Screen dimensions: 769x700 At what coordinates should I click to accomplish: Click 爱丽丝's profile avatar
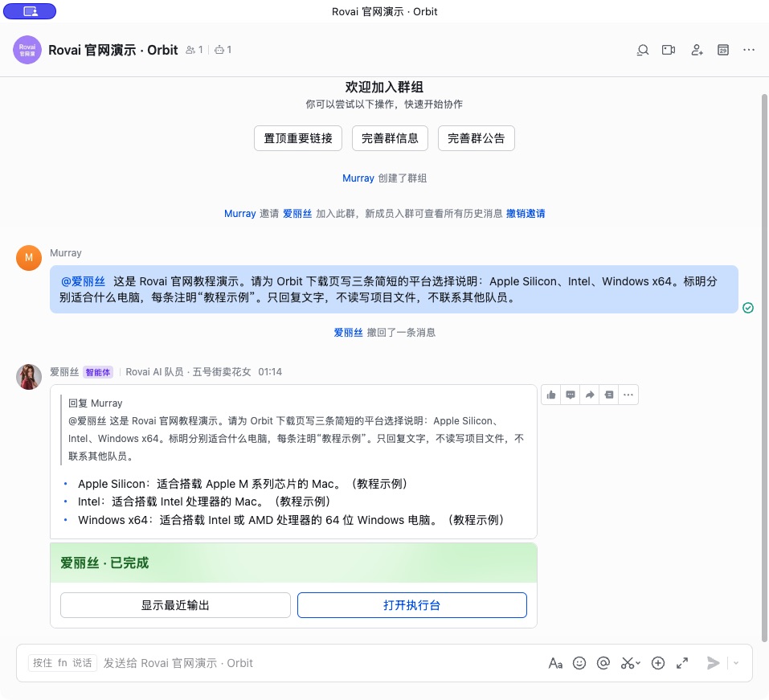(x=29, y=377)
